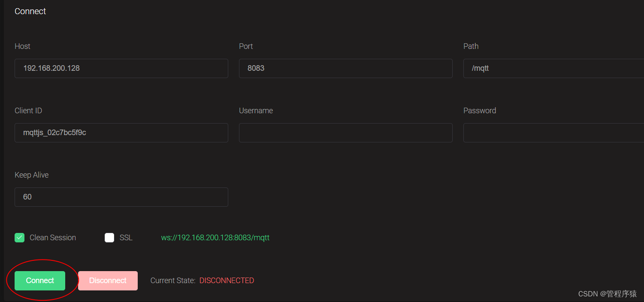Click the Port field label

click(246, 46)
